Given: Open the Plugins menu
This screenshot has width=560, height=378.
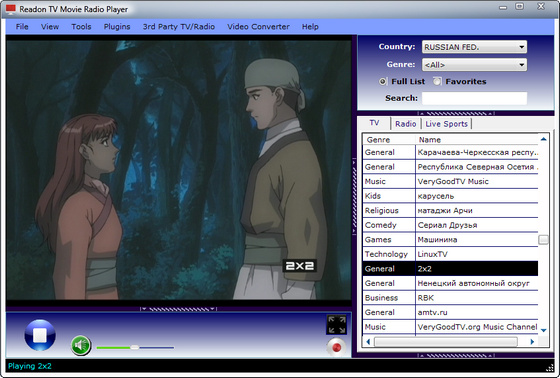Looking at the screenshot, I should 117,27.
